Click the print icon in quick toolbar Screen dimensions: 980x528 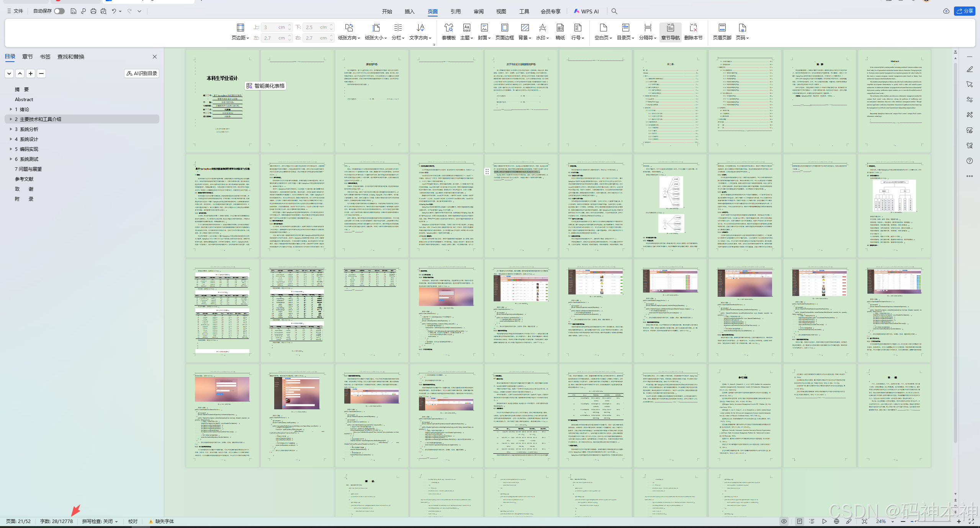point(93,11)
